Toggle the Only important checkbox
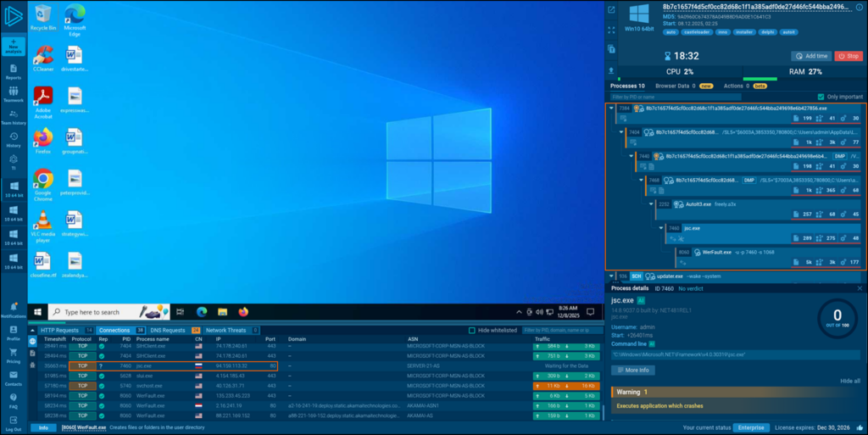 820,97
